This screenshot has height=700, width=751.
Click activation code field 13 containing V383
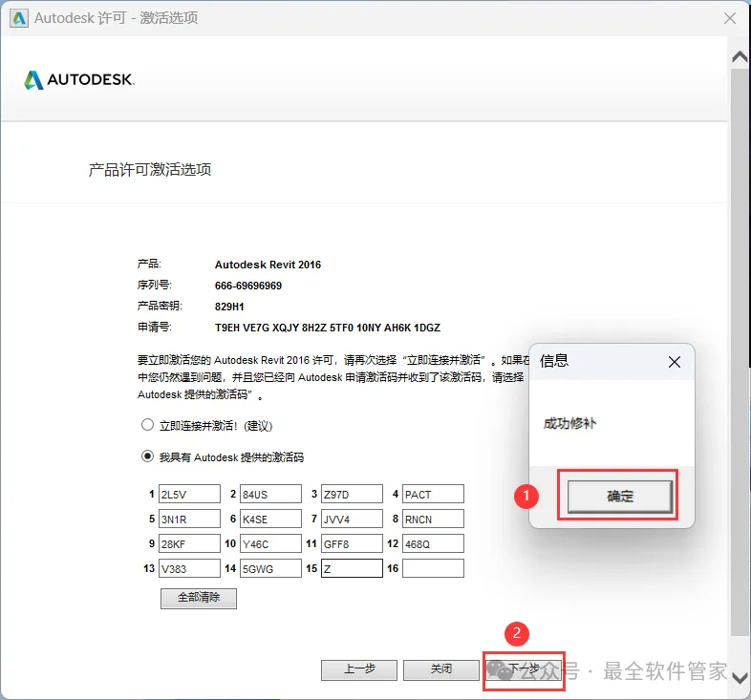coord(190,568)
